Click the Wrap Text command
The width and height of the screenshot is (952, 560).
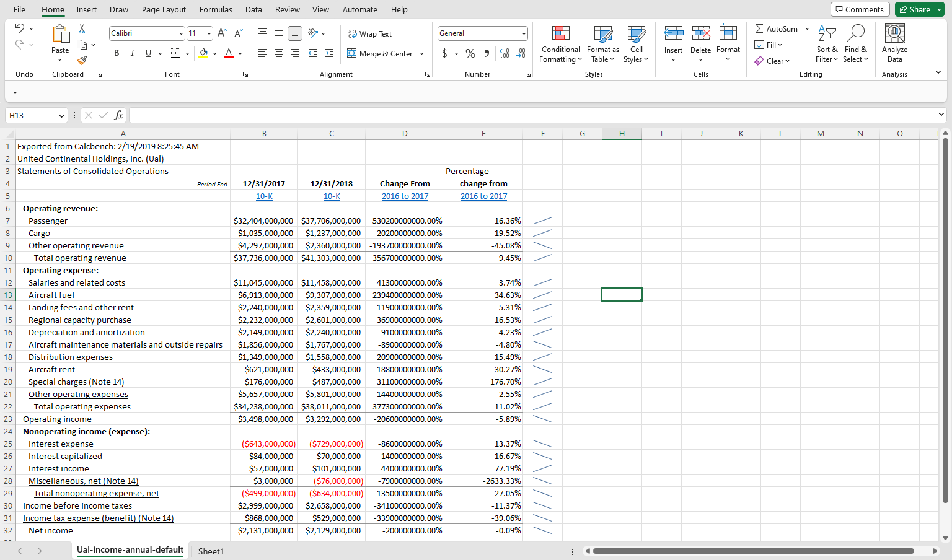pyautogui.click(x=370, y=33)
